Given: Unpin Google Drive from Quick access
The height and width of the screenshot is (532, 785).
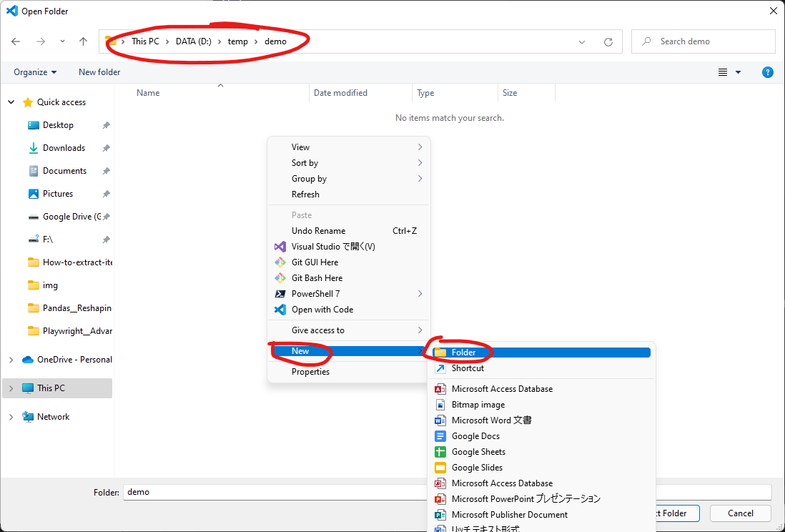Looking at the screenshot, I should point(106,216).
